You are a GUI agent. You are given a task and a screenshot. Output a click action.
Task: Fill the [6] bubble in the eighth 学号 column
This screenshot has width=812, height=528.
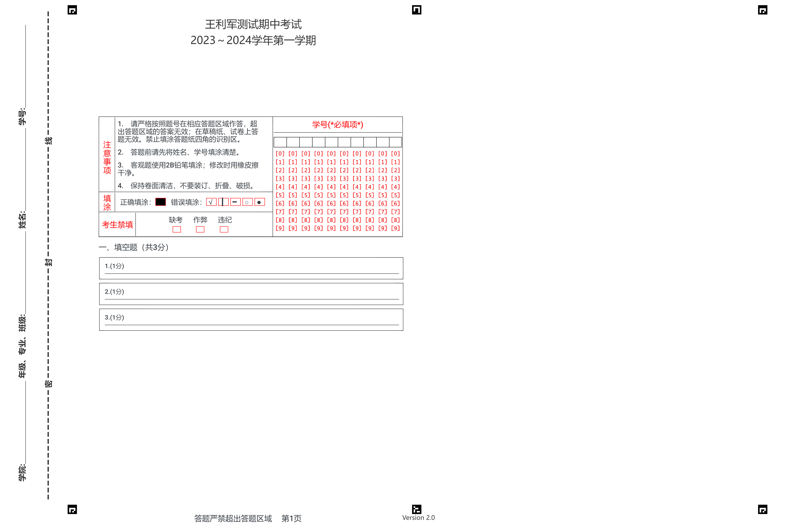click(370, 203)
